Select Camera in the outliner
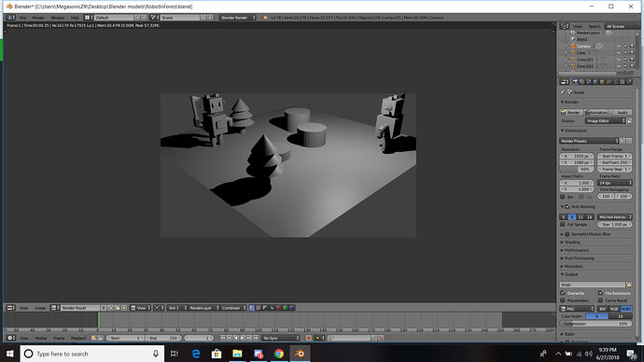The height and width of the screenshot is (362, 644). click(583, 46)
